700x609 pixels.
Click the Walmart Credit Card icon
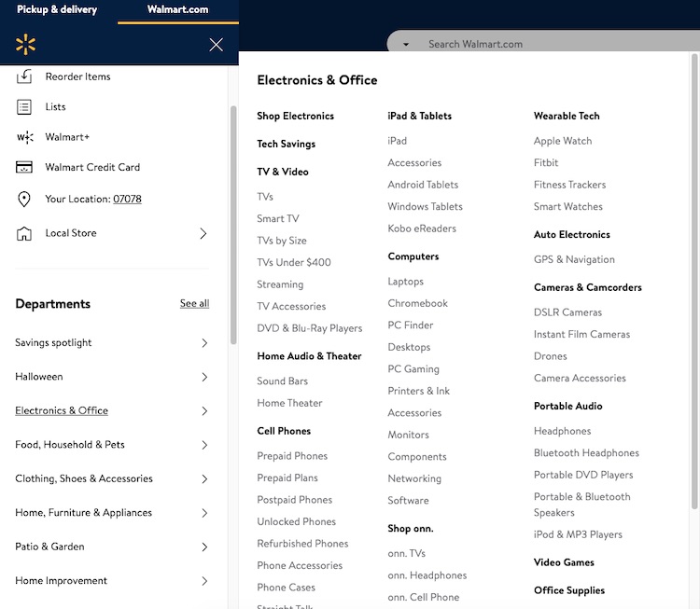(24, 168)
